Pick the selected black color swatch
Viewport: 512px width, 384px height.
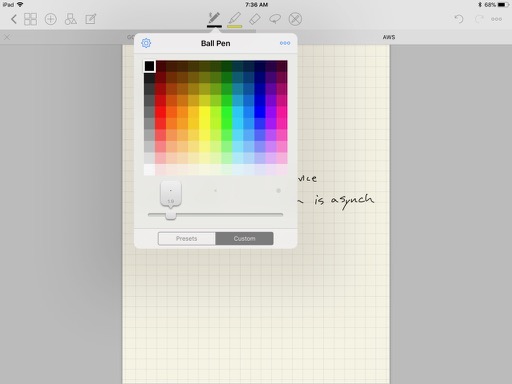pyautogui.click(x=149, y=66)
